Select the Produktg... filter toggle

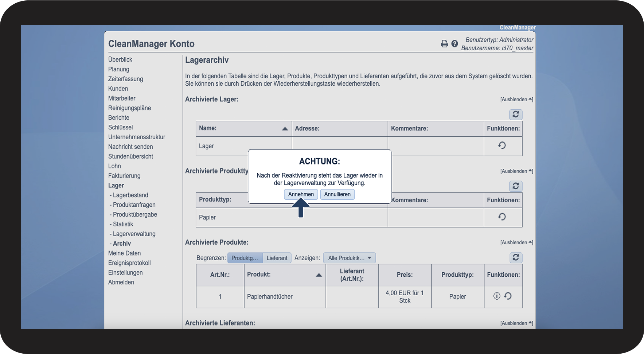245,258
